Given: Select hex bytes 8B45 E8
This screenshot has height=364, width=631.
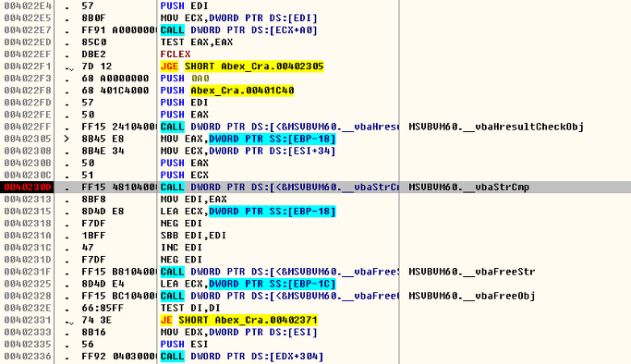Looking at the screenshot, I should 103,139.
